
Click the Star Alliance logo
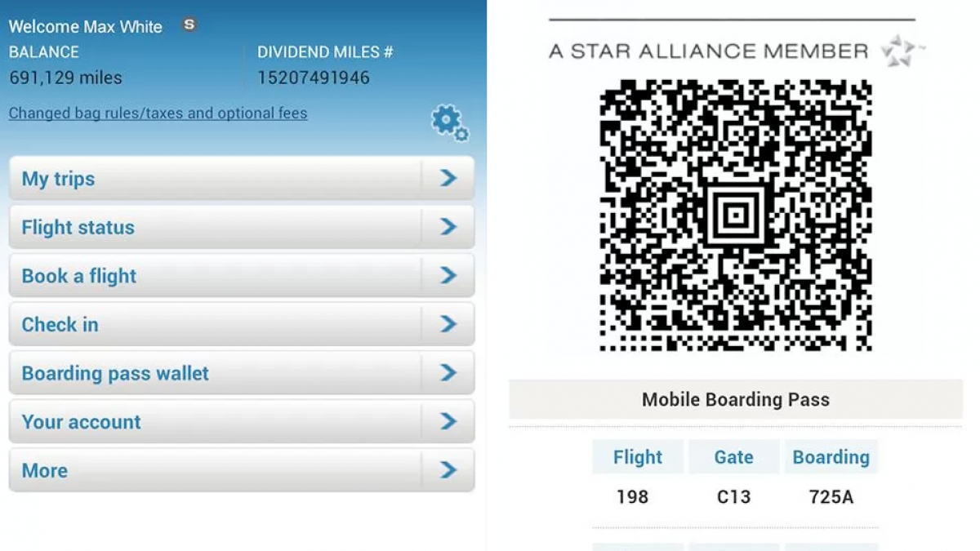click(x=902, y=51)
